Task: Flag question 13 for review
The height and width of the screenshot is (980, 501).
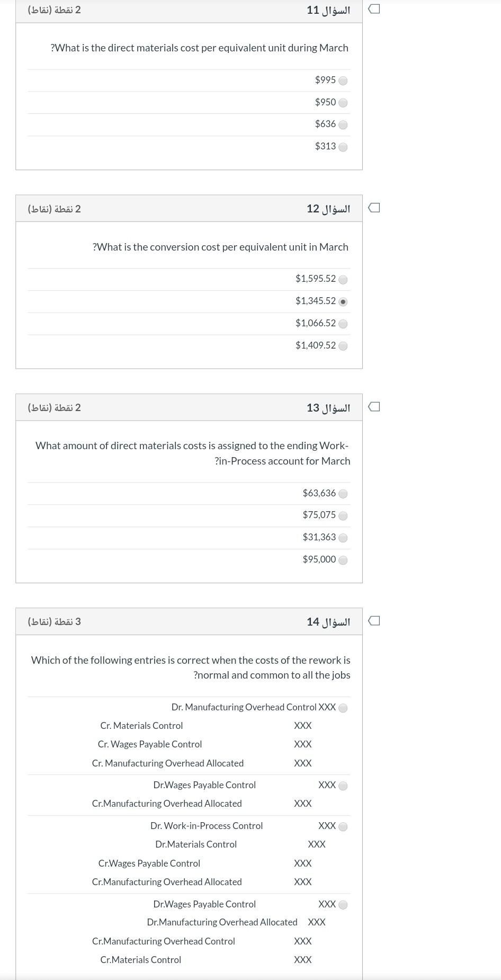Action: tap(374, 406)
